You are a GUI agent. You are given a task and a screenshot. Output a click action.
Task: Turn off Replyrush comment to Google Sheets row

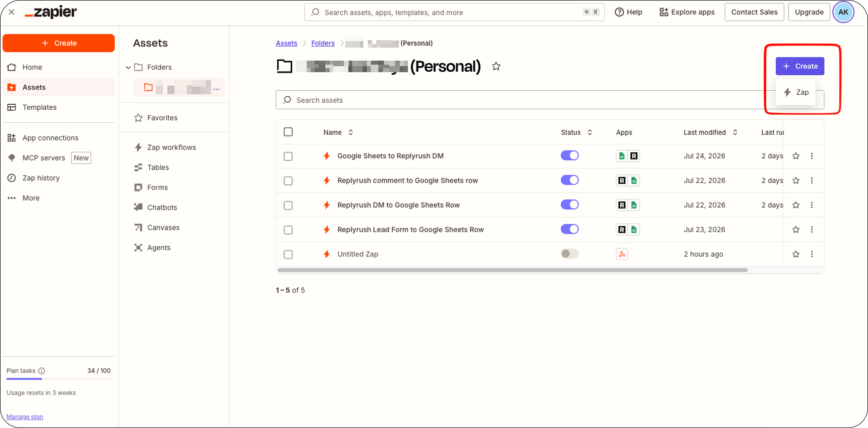(x=570, y=180)
